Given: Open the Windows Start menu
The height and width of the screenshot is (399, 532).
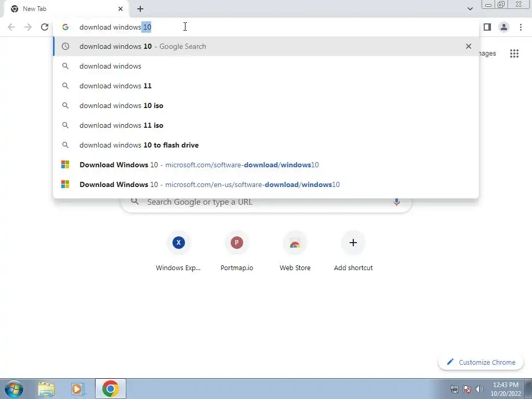Looking at the screenshot, I should [x=14, y=389].
